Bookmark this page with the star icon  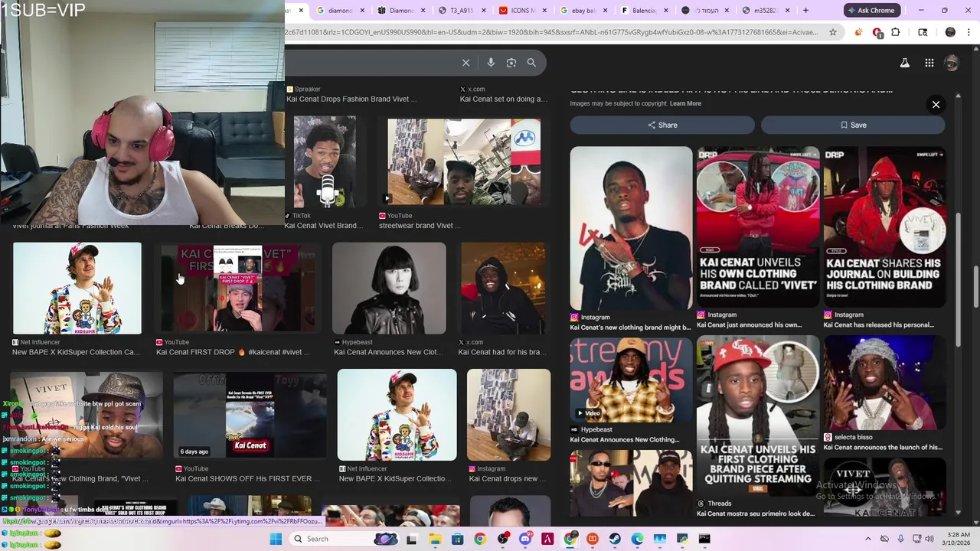point(833,32)
